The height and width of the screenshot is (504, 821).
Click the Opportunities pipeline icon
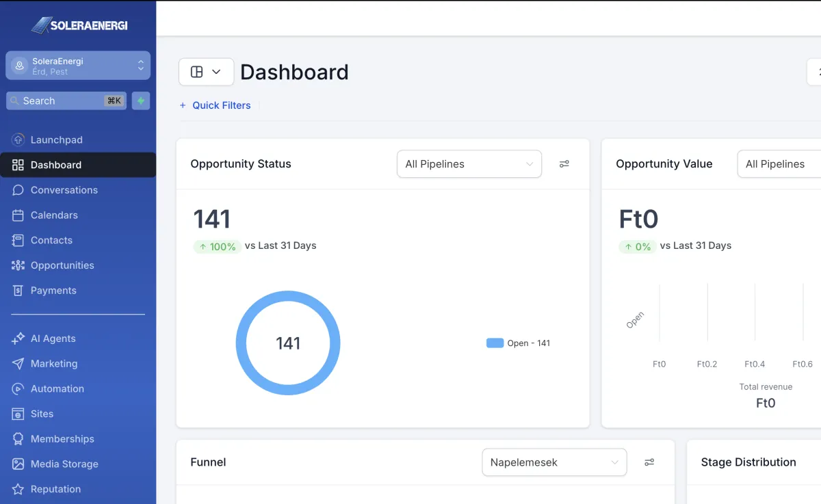[x=18, y=265]
